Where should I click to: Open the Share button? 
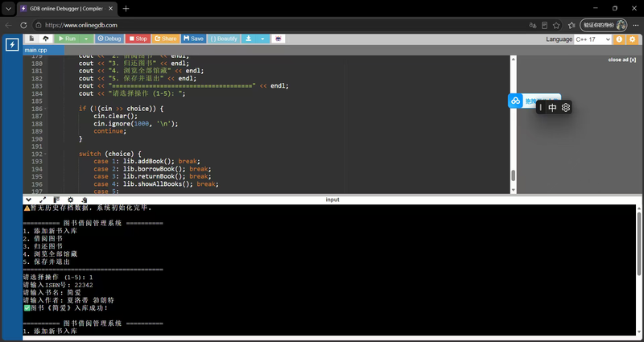pos(165,39)
